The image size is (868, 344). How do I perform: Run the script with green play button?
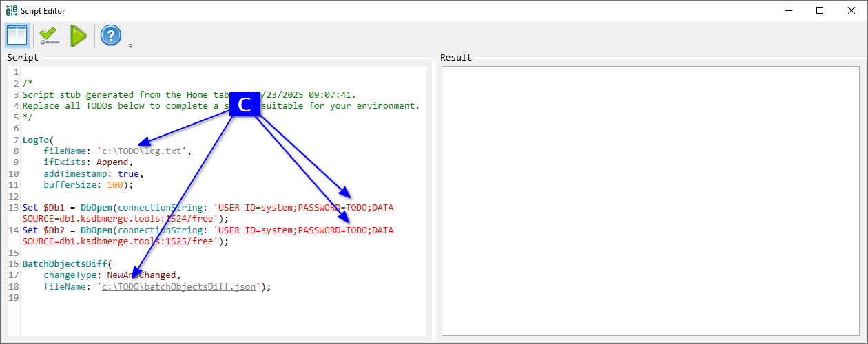[x=78, y=36]
